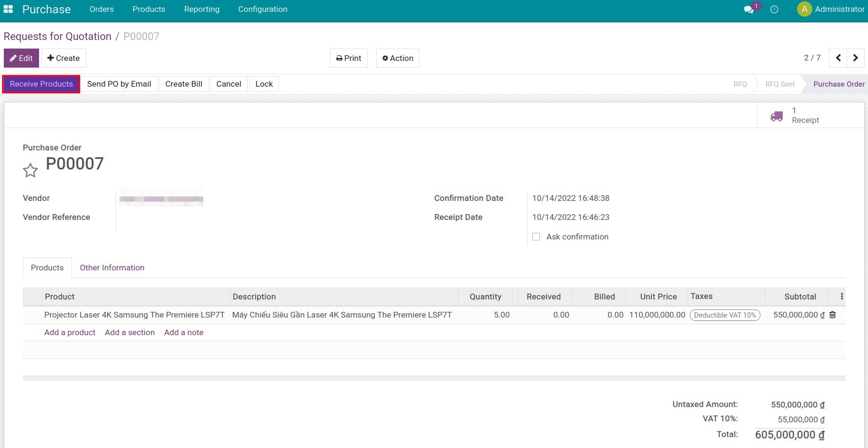The width and height of the screenshot is (868, 448).
Task: Open the Action dropdown
Action: 398,58
